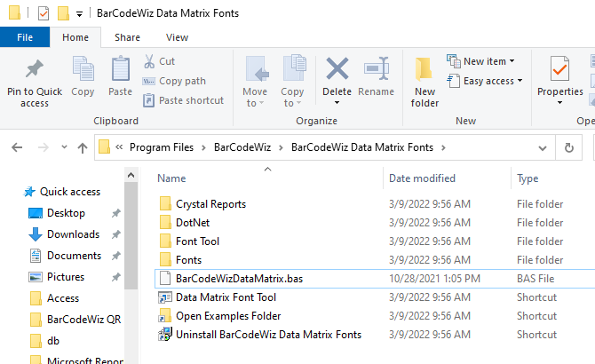Click the Delete X icon

[x=337, y=68]
